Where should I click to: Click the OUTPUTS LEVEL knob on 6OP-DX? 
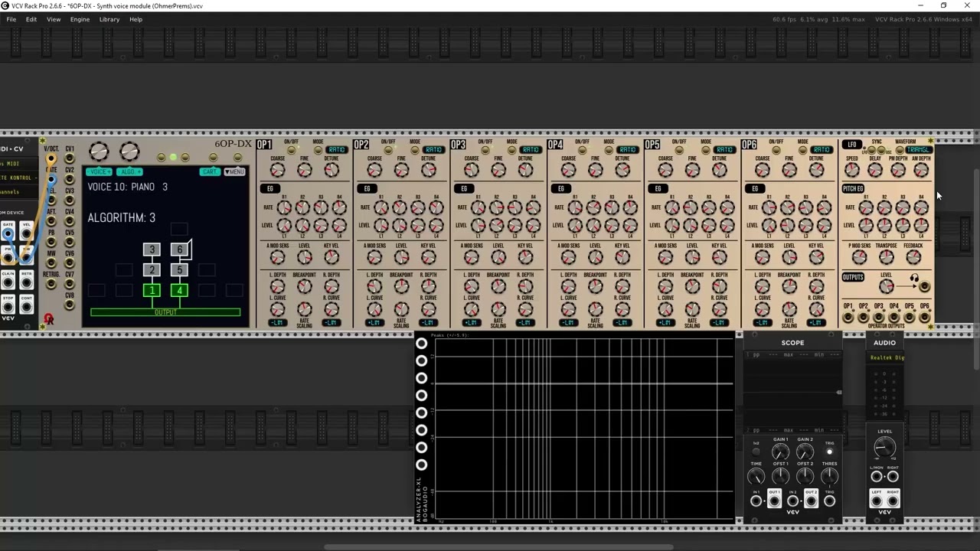click(x=886, y=287)
